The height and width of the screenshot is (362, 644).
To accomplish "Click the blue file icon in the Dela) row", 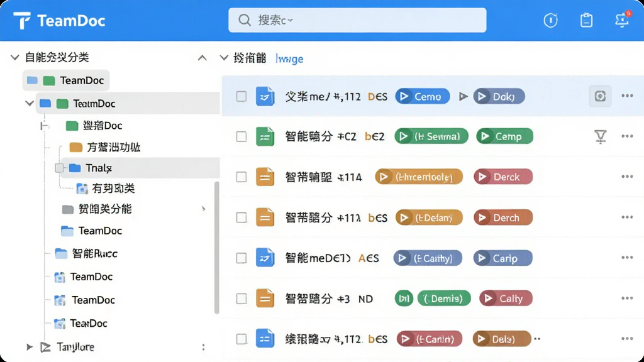I will click(x=265, y=339).
